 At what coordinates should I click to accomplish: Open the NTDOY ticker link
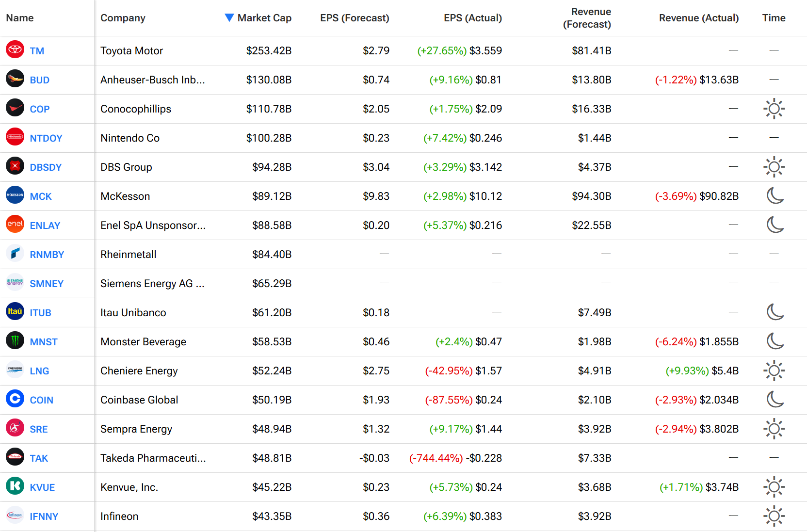pyautogui.click(x=46, y=138)
